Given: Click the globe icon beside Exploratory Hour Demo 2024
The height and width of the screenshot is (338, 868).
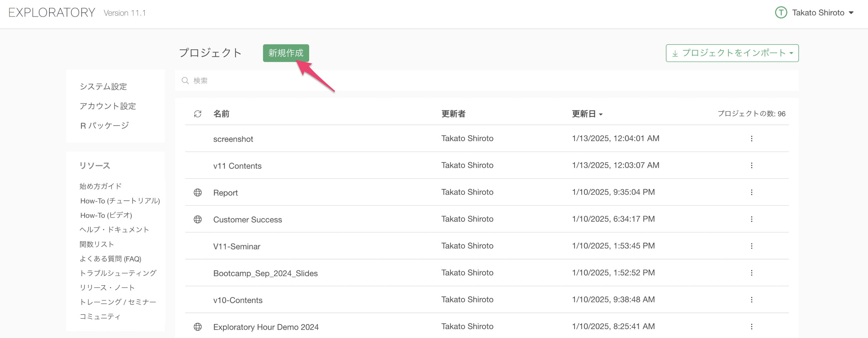Looking at the screenshot, I should [198, 327].
